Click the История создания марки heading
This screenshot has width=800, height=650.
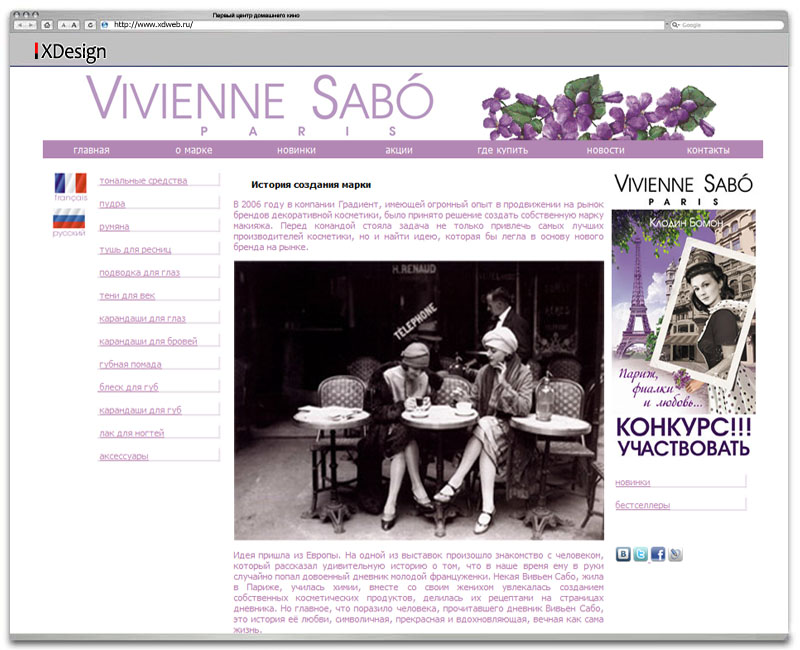[x=311, y=185]
